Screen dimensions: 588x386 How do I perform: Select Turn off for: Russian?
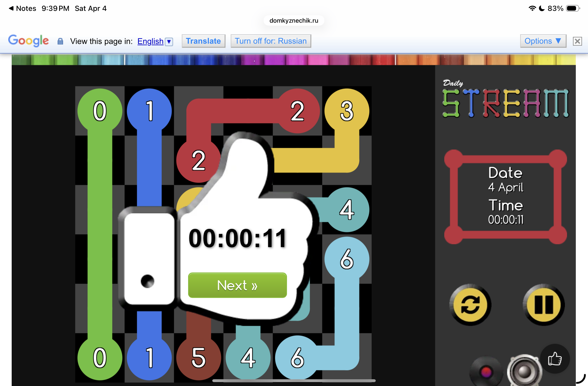click(x=271, y=41)
